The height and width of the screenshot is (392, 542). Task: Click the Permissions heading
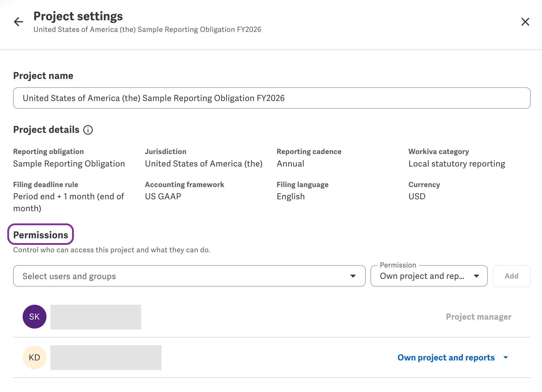41,235
